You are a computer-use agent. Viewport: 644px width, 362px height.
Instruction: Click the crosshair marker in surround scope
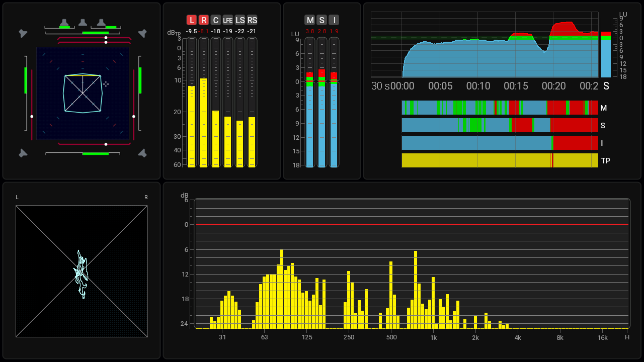click(106, 84)
